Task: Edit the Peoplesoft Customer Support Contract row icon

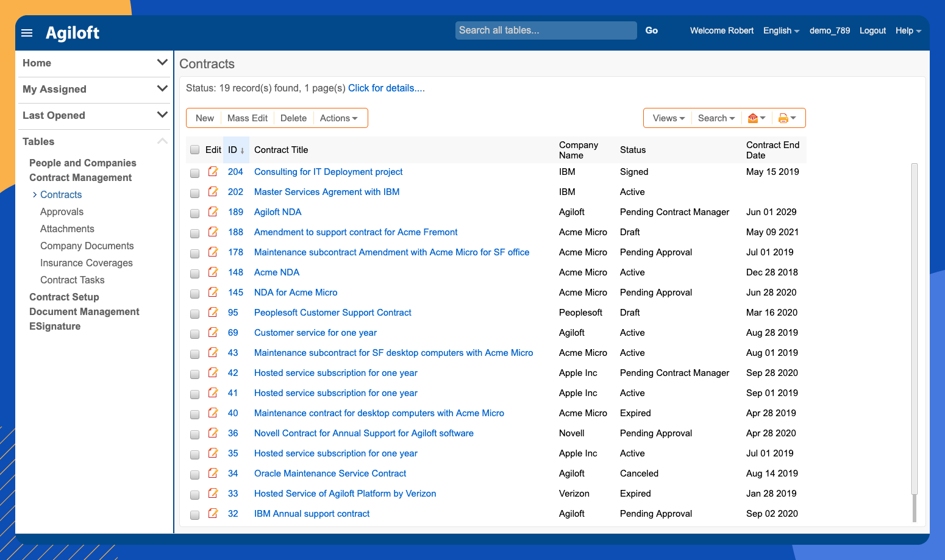Action: click(213, 313)
